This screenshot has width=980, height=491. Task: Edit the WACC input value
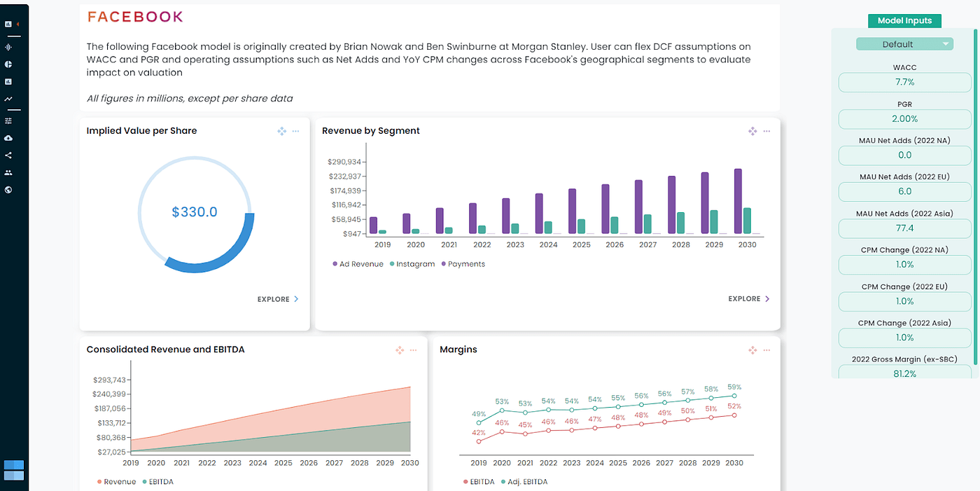(x=904, y=82)
